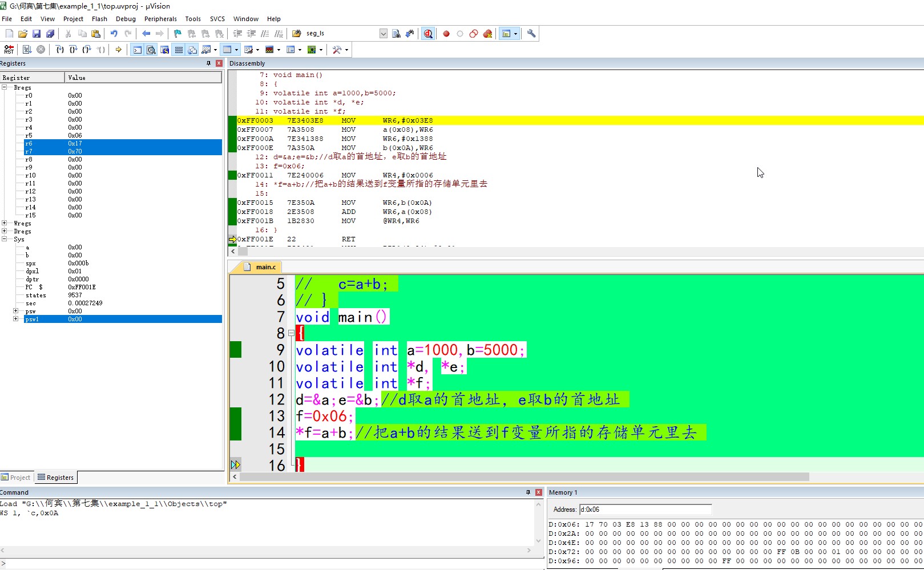
Task: Open the seg_ls find combo dropdown
Action: tap(383, 34)
